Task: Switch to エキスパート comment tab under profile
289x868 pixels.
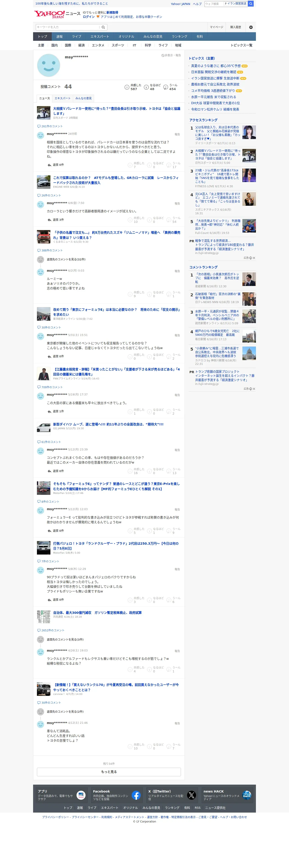Action: (x=63, y=98)
